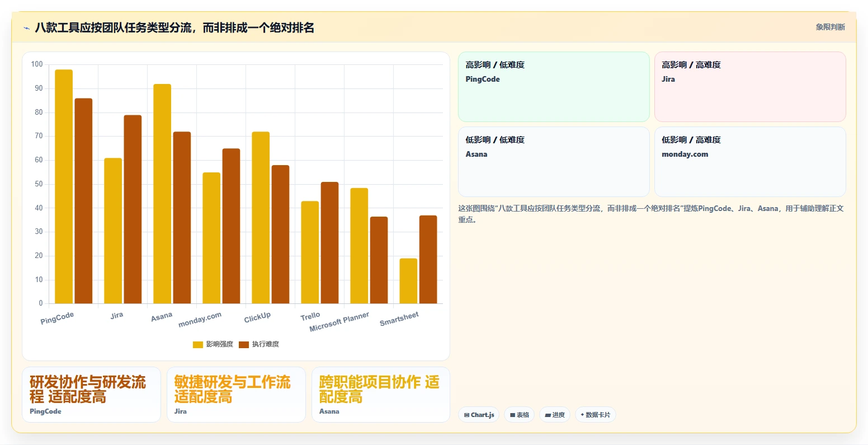This screenshot has height=445, width=868.
Task: Click the PingCode caption under 研发协作 card
Action: (45, 411)
